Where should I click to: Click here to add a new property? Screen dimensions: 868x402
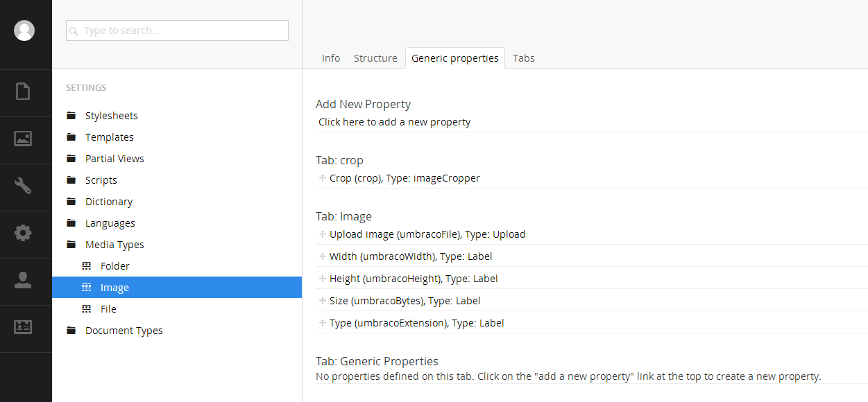(x=394, y=122)
